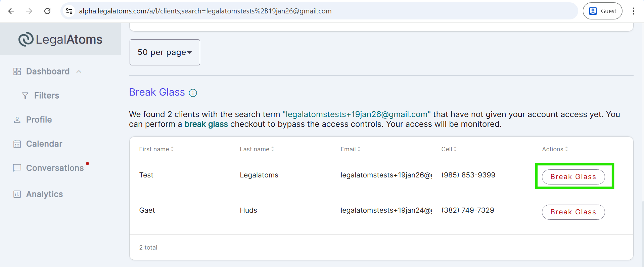
Task: Reload the page with browser refresh
Action: [47, 11]
